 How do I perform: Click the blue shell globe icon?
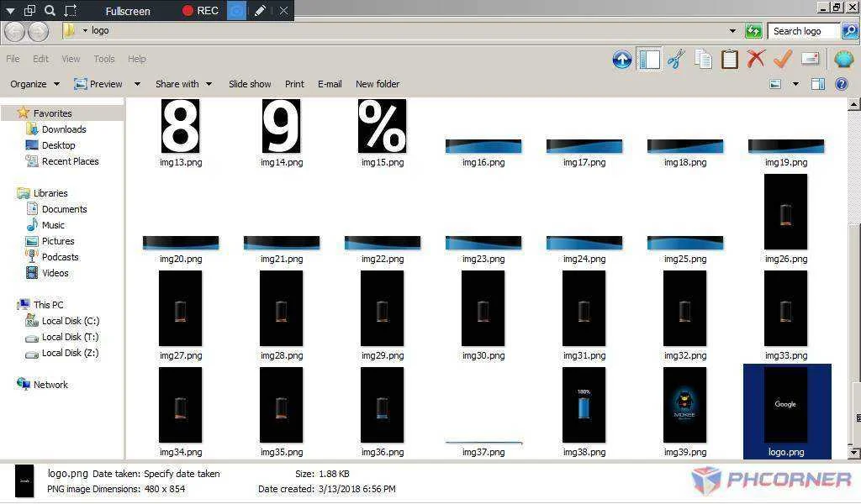843,59
